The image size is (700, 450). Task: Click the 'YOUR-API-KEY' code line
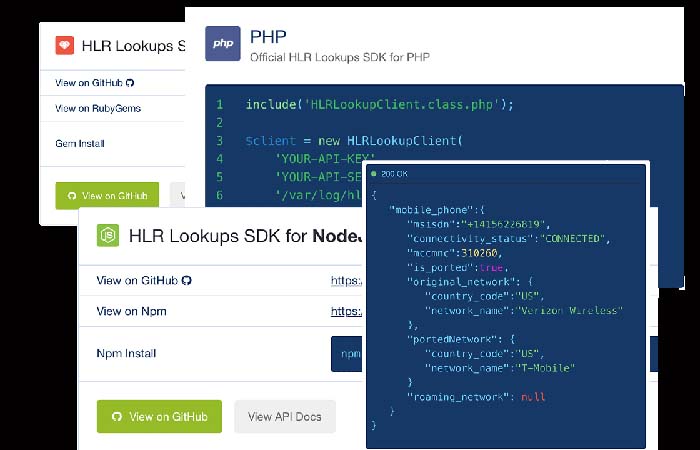(x=324, y=158)
